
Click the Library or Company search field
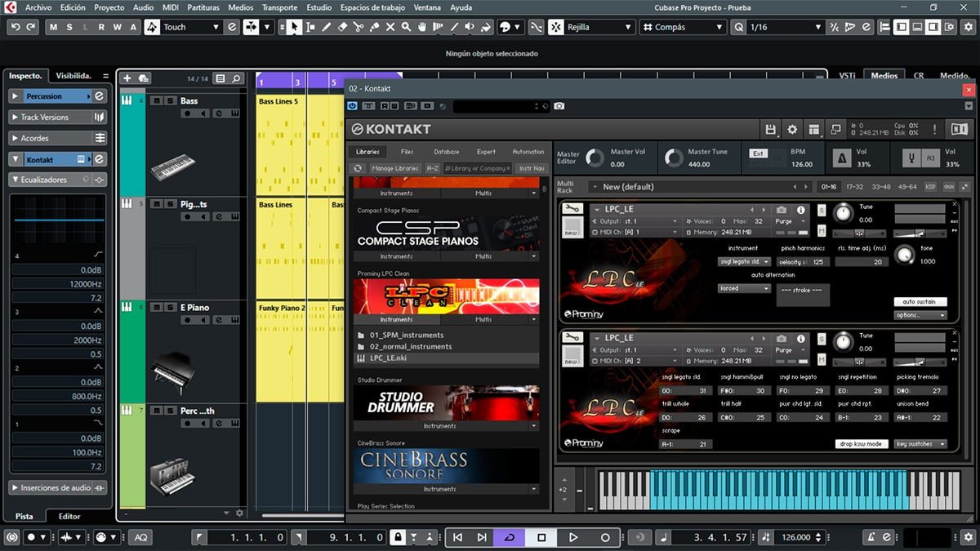coord(478,168)
